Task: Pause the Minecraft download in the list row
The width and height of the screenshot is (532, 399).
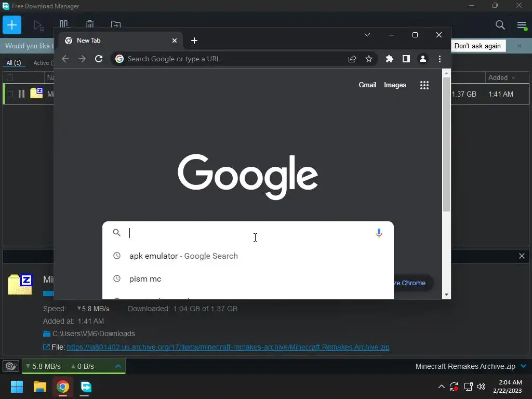Action: pyautogui.click(x=21, y=94)
